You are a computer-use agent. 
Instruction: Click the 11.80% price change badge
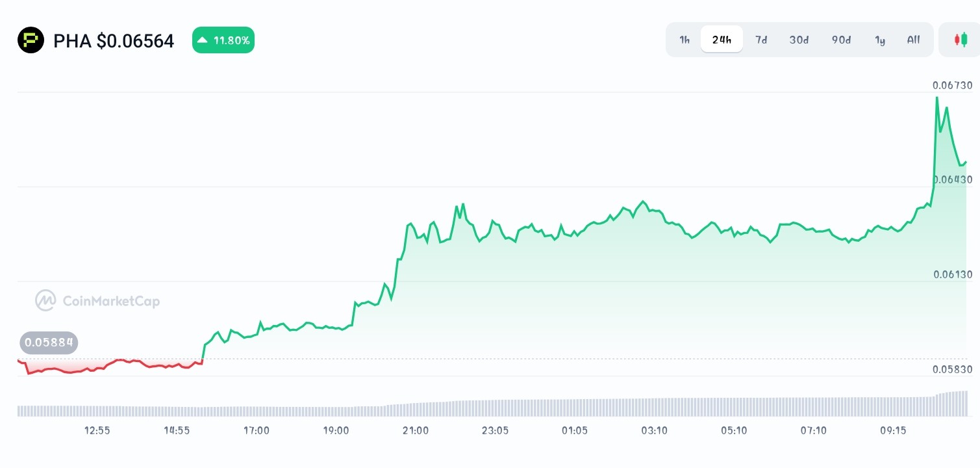223,40
